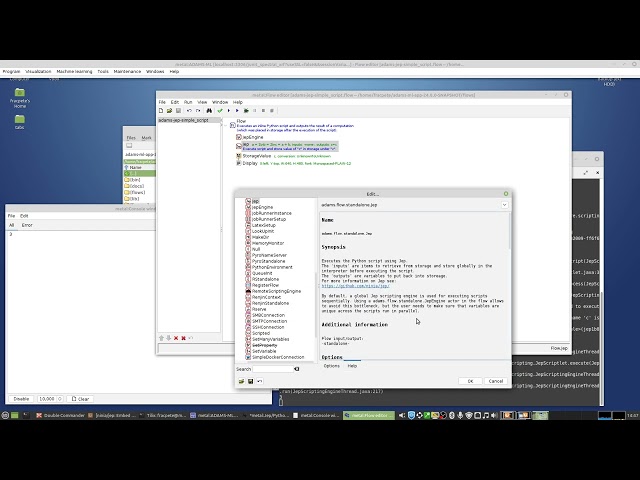Open the [docs] folder in file browser
Screen dimensions: 640x480
(x=137, y=186)
